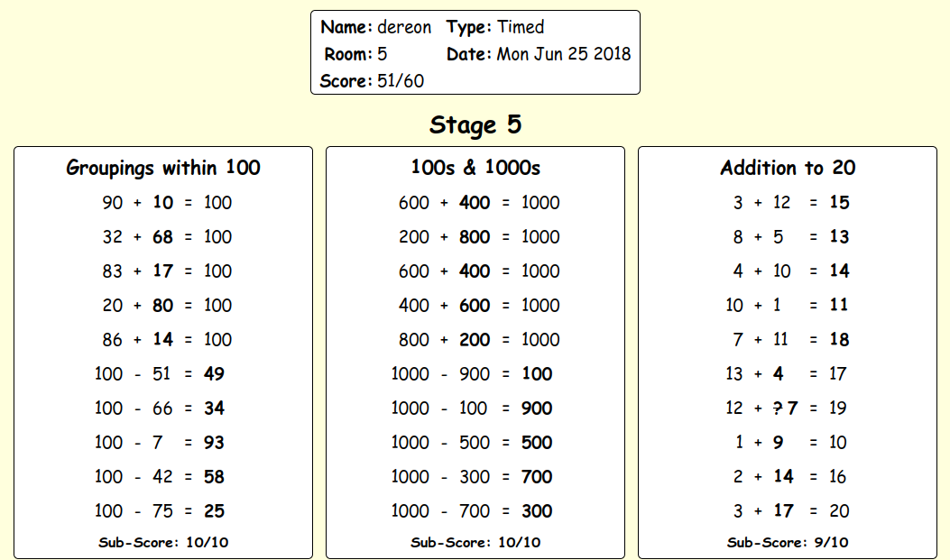Click answer 25 in the 100 - 75 row

point(214,511)
